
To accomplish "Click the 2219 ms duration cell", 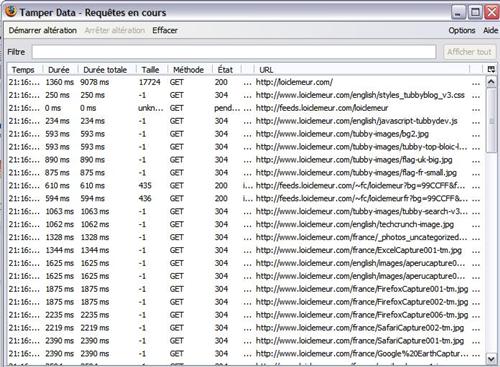I will [x=59, y=328].
